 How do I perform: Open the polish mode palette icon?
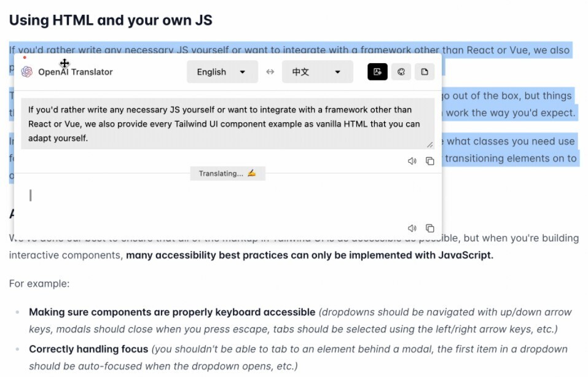pos(401,72)
